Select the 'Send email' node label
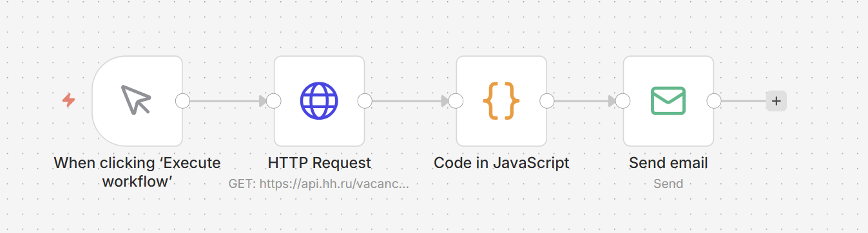 [x=668, y=163]
